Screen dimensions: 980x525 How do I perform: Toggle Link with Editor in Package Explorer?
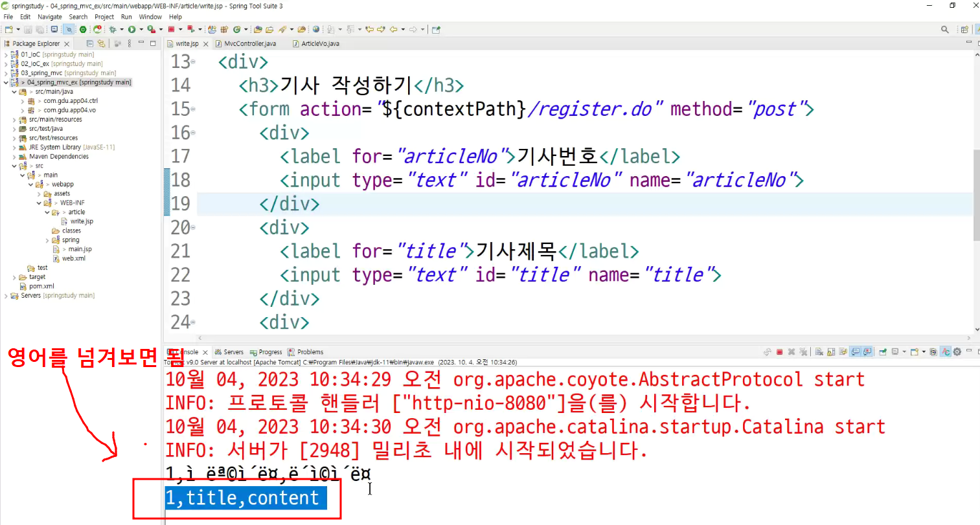101,43
